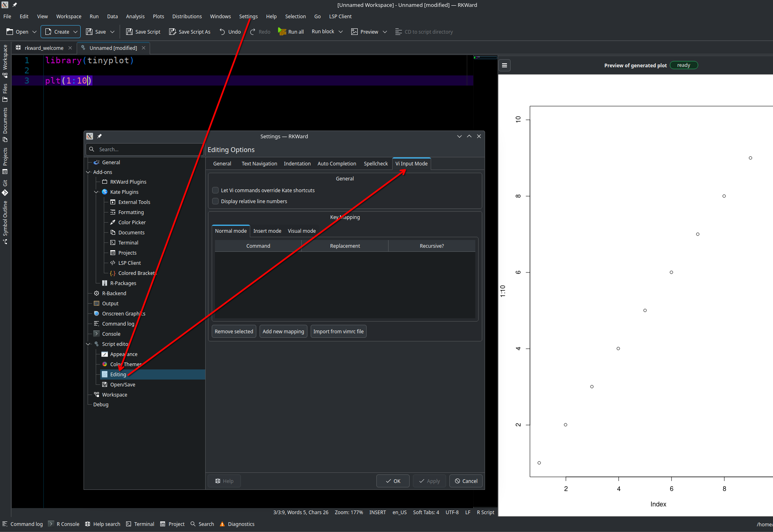Select the Open/Save settings item
The image size is (773, 532).
pyautogui.click(x=122, y=384)
